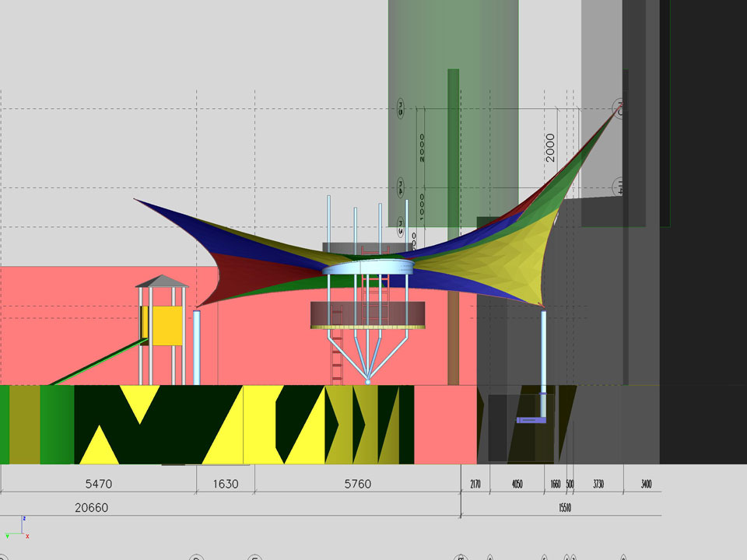Click the light blue column under right canopy
Screen dimensions: 747x560
[x=543, y=358]
